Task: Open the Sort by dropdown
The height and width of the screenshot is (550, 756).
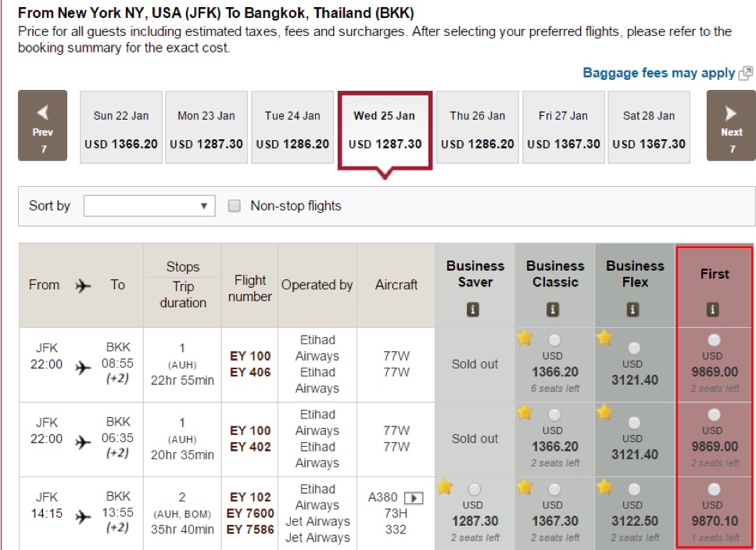Action: tap(148, 206)
